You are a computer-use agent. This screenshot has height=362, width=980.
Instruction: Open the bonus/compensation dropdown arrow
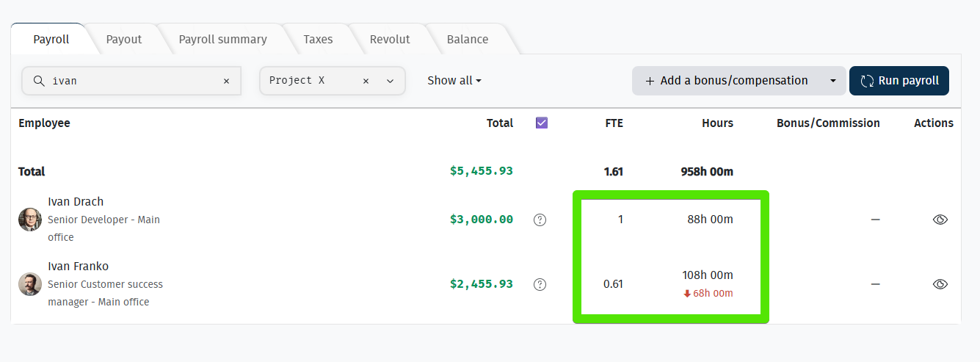832,81
